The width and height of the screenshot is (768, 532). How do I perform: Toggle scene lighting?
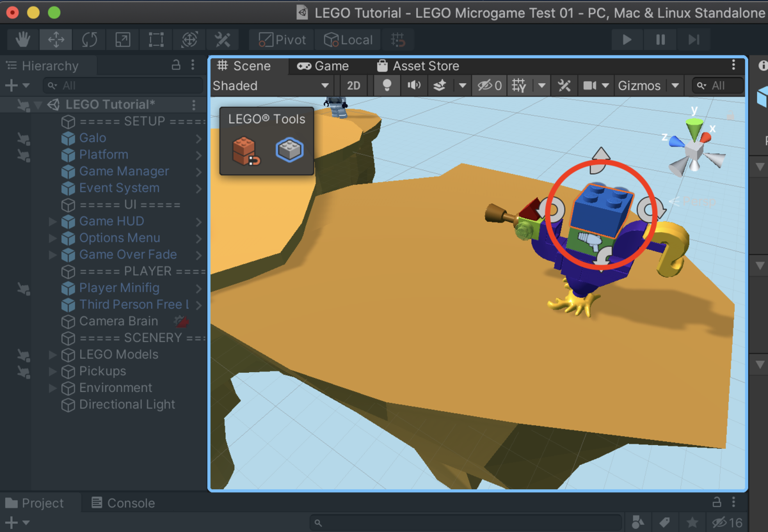click(386, 86)
